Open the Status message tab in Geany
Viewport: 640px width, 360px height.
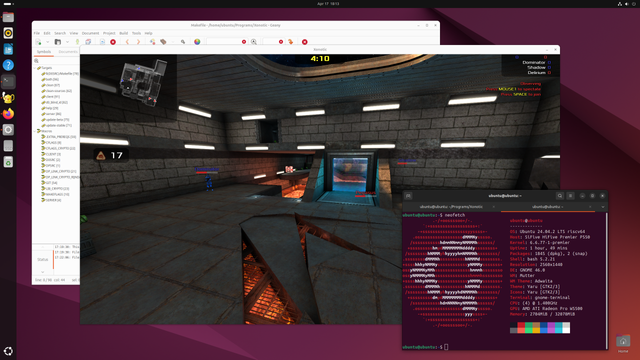tap(42, 260)
